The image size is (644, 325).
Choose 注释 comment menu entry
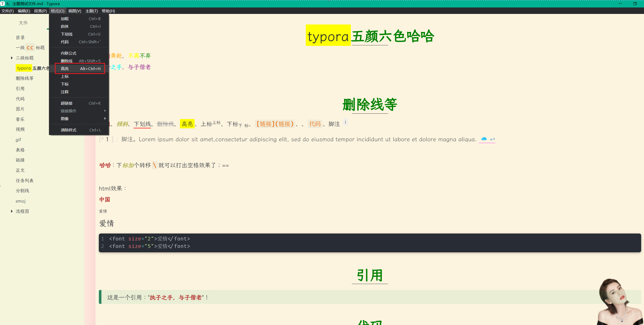(79, 92)
